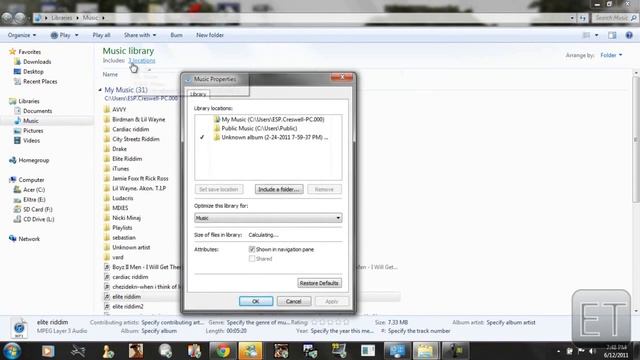
Task: Click OK in Music Properties
Action: pos(256,301)
